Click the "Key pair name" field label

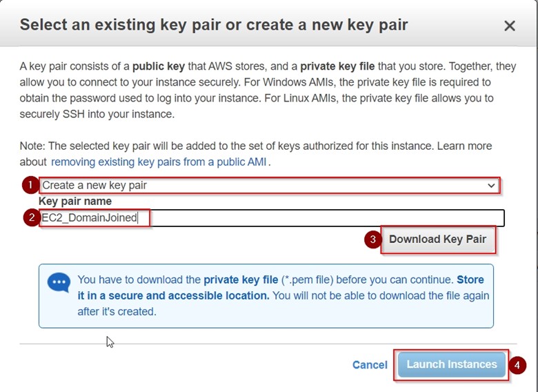75,202
